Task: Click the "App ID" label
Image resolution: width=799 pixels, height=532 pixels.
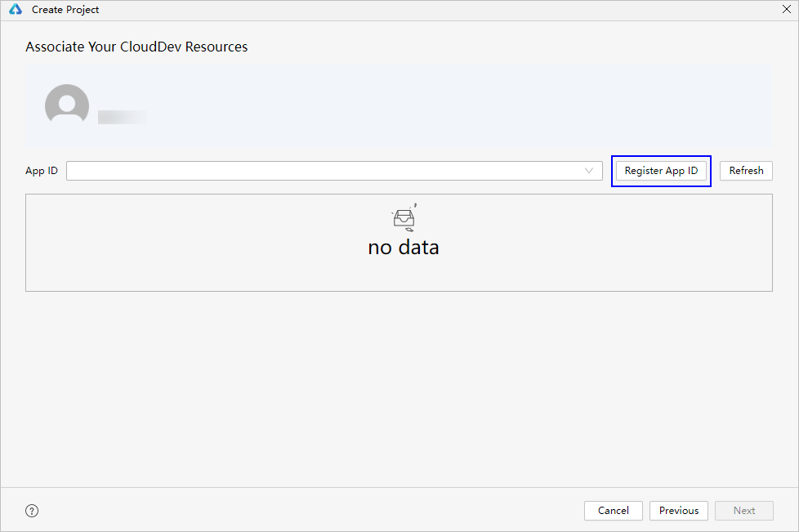Action: 42,171
